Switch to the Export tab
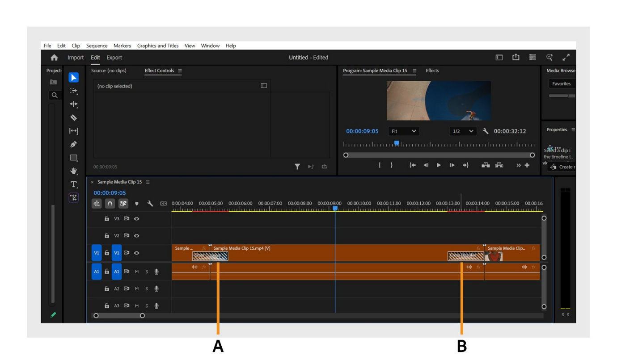The image size is (617, 364). [114, 58]
